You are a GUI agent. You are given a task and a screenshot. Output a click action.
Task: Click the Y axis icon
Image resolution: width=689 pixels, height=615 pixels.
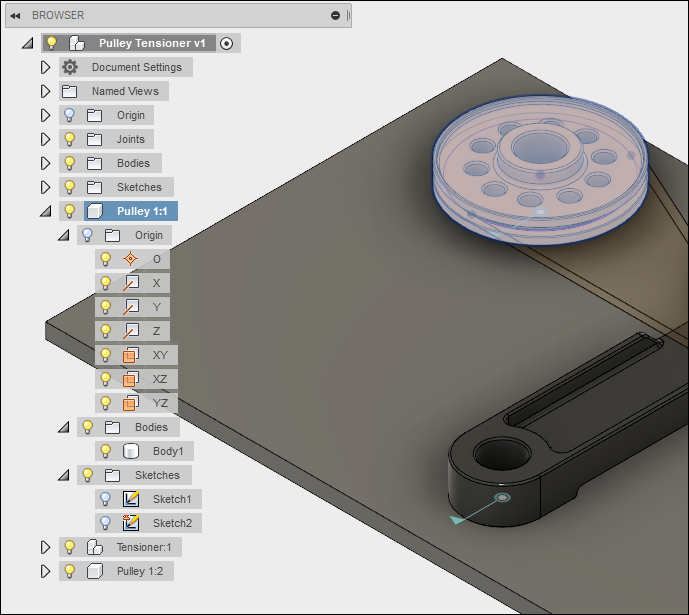tap(131, 307)
